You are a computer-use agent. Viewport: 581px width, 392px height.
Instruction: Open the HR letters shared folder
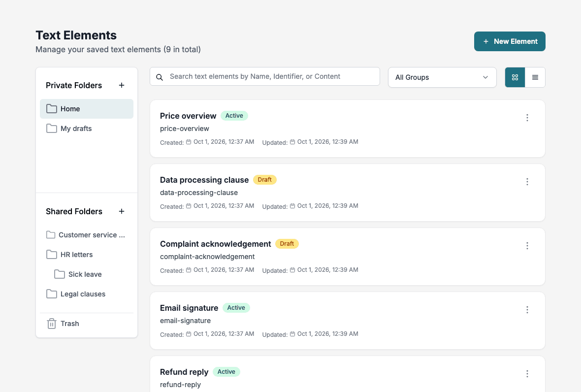87,255
